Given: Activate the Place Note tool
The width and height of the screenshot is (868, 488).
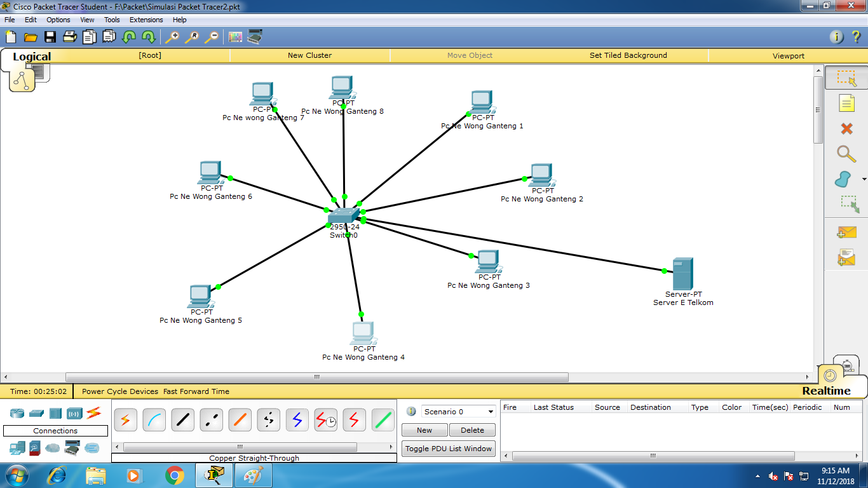Looking at the screenshot, I should (x=845, y=103).
